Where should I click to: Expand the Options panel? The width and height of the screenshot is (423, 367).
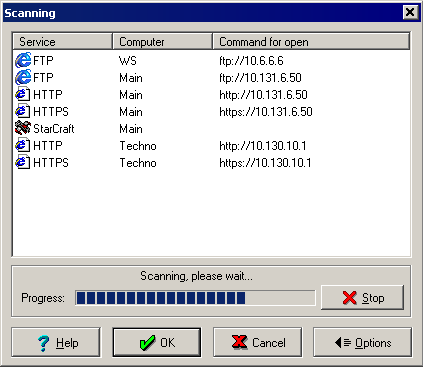click(362, 342)
